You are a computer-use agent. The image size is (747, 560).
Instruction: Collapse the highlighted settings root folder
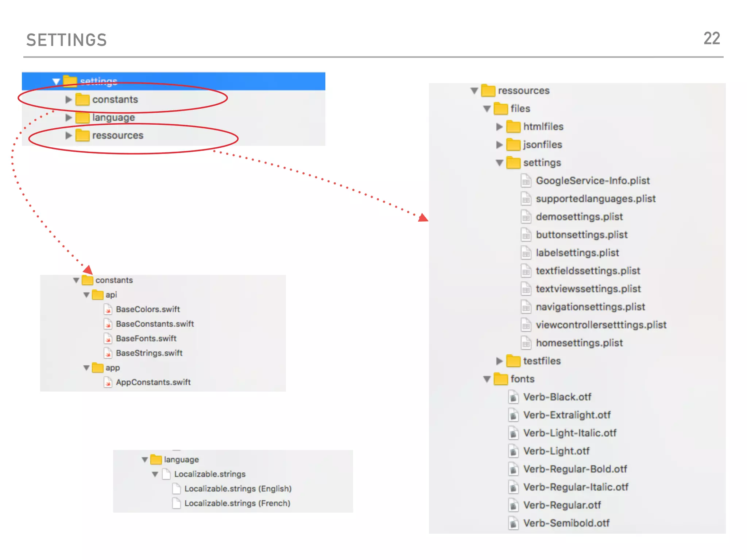[56, 81]
